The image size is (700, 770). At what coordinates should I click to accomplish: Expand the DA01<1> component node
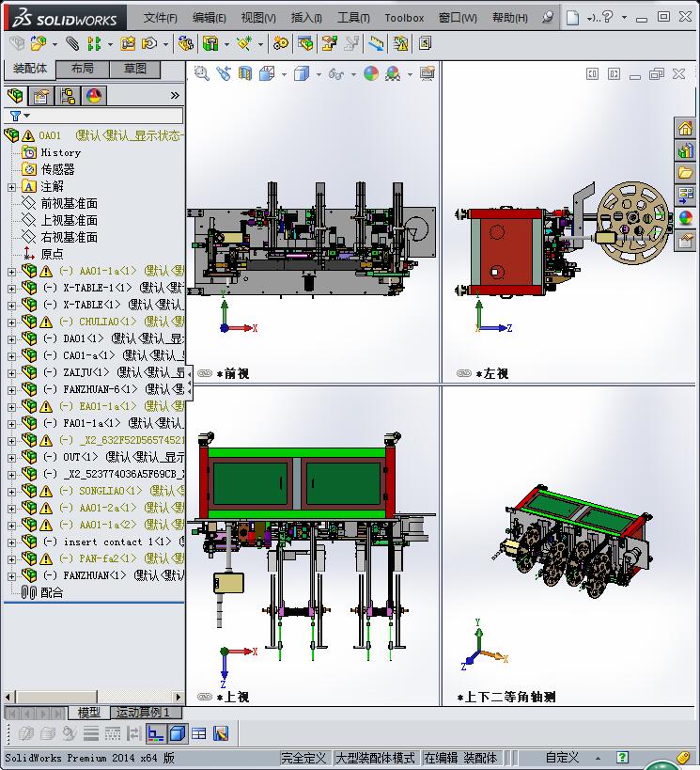click(12, 339)
